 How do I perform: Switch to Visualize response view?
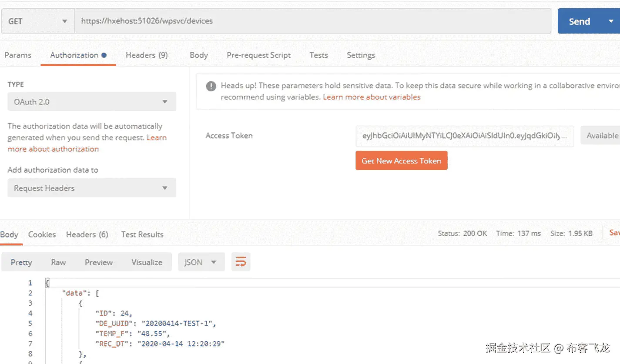click(147, 262)
